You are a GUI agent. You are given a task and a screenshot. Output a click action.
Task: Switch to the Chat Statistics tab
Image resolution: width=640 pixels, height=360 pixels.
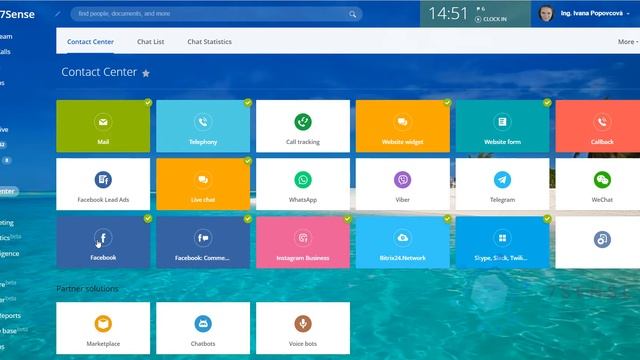[209, 42]
